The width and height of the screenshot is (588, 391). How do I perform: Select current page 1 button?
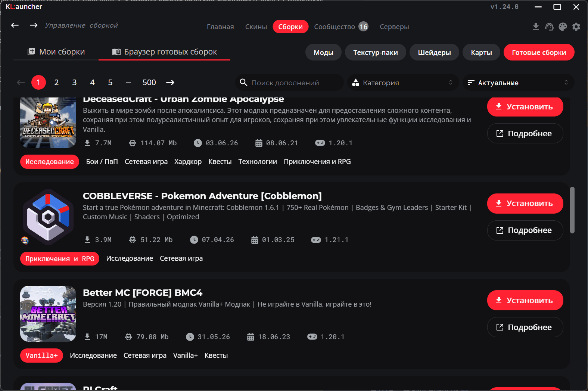tap(38, 83)
